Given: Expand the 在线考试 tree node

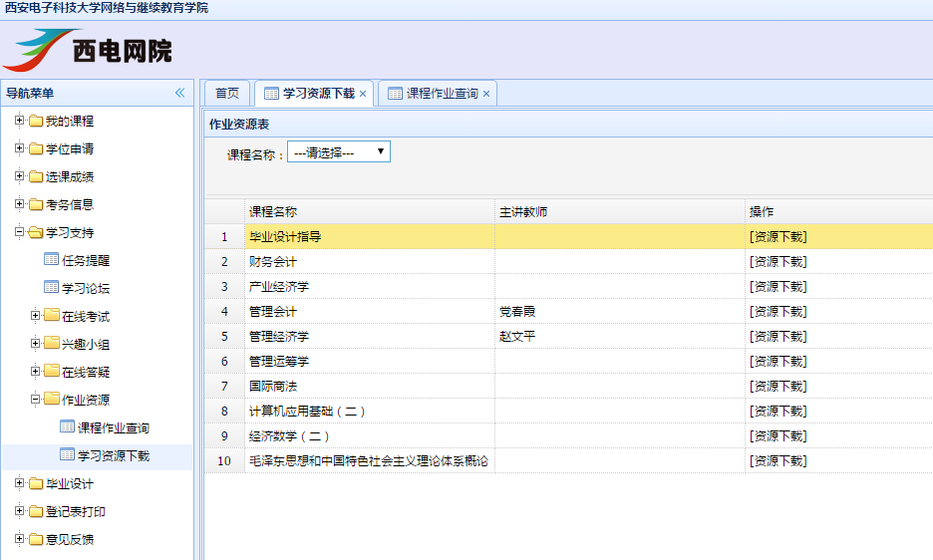Looking at the screenshot, I should [x=35, y=316].
